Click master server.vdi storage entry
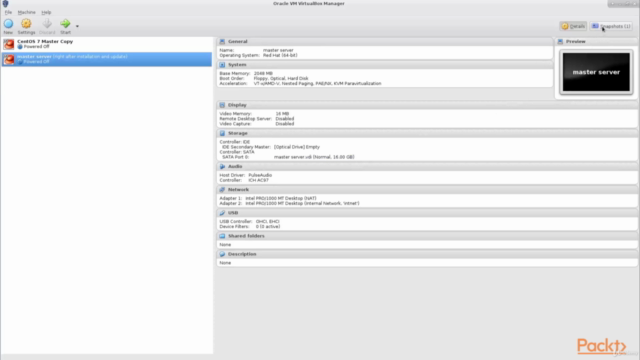 (314, 157)
